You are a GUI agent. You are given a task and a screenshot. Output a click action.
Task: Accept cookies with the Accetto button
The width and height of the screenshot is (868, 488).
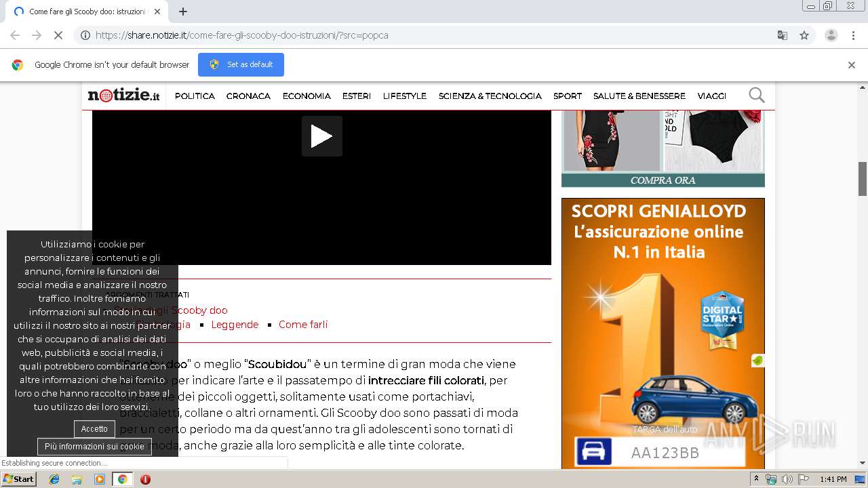coord(94,429)
